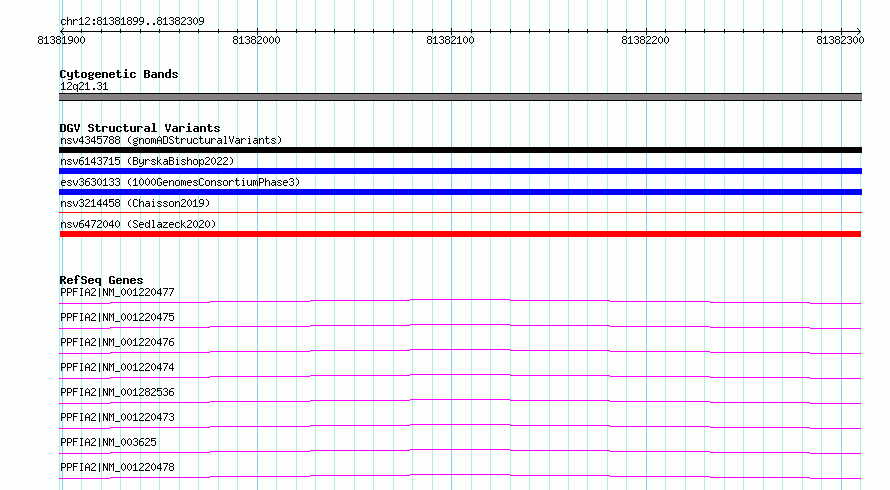The image size is (890, 490).
Task: Select magenta intron line of NM_001220473
Action: point(460,425)
